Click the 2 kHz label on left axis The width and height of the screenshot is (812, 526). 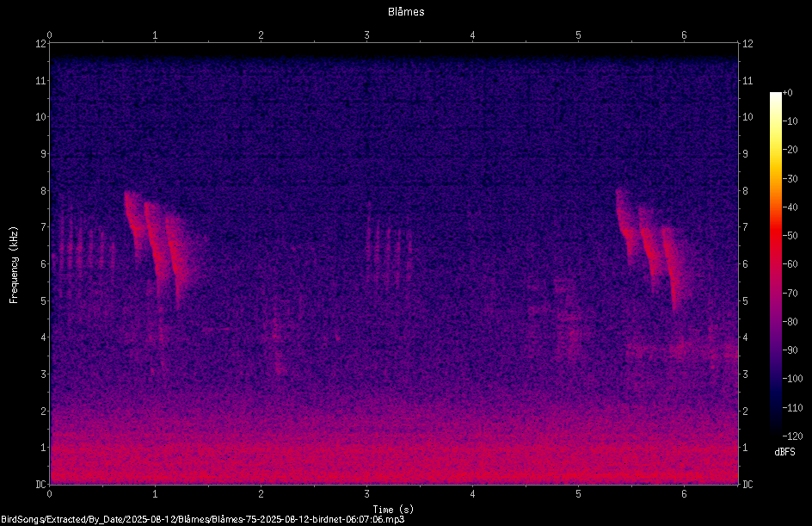click(x=43, y=411)
